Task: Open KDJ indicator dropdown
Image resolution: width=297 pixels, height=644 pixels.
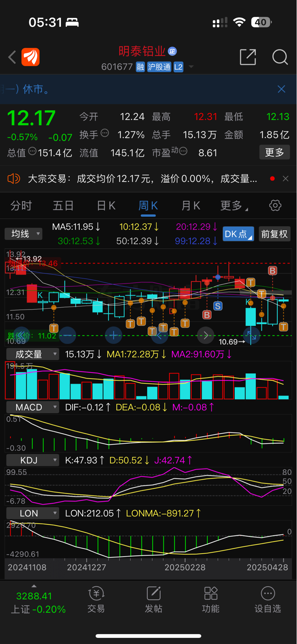Action: 32,460
